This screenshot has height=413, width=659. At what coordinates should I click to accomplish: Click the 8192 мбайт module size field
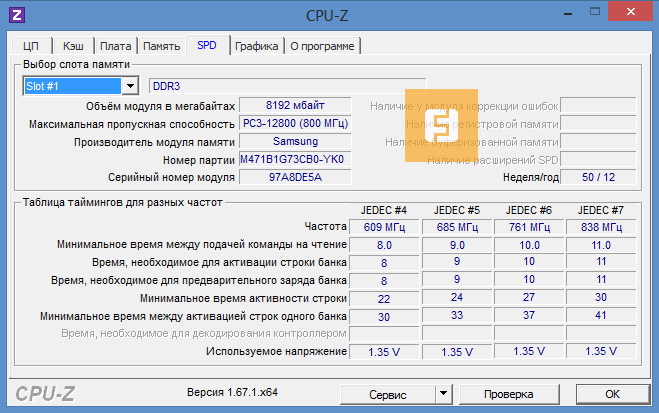294,106
